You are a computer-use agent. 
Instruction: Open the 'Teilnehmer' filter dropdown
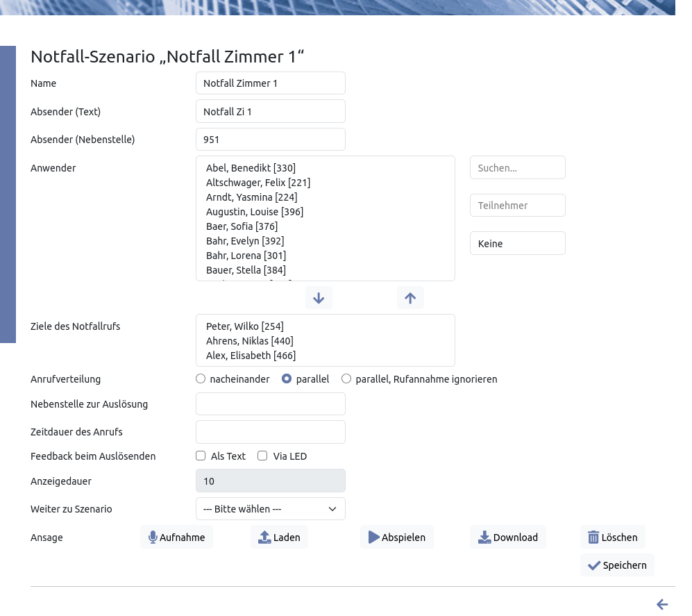(x=517, y=206)
